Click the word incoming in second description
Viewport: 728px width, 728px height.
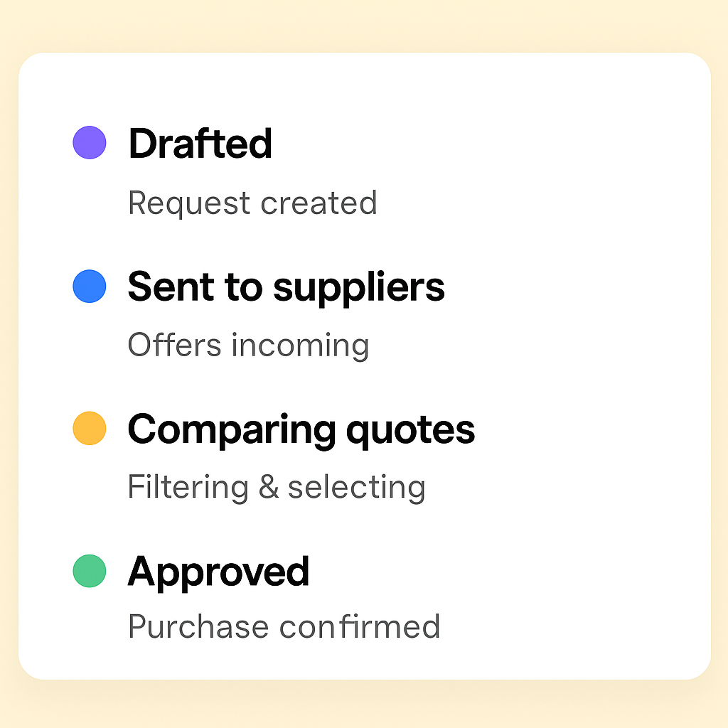pyautogui.click(x=301, y=346)
